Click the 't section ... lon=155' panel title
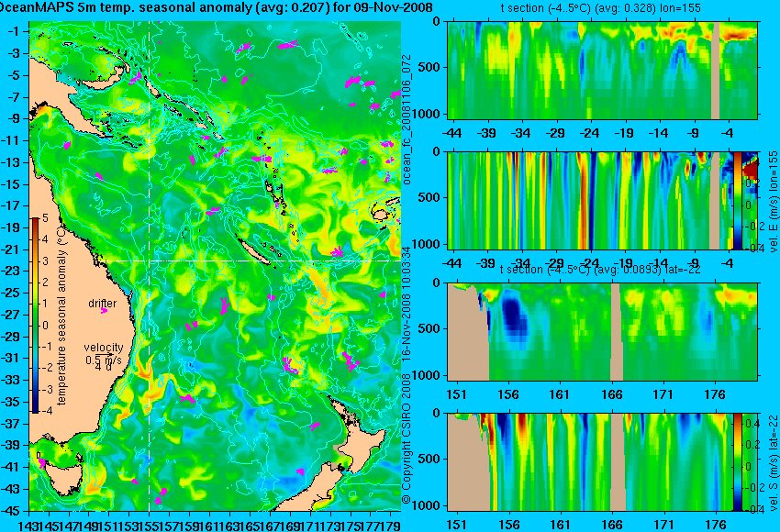The width and height of the screenshot is (780, 532). pyautogui.click(x=600, y=8)
